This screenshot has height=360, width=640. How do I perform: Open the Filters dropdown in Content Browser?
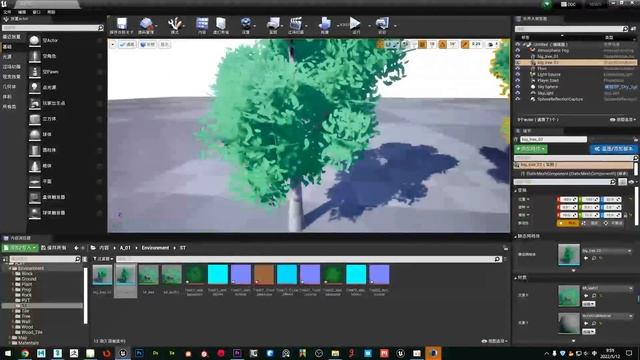103,259
